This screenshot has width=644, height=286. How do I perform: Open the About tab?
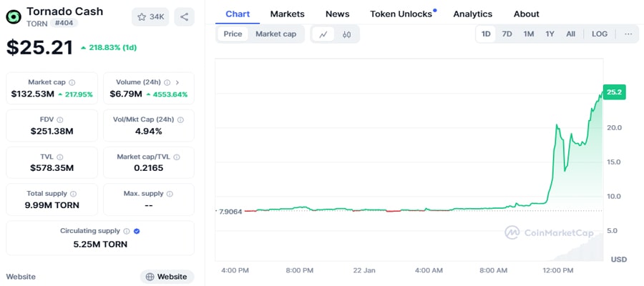click(527, 14)
